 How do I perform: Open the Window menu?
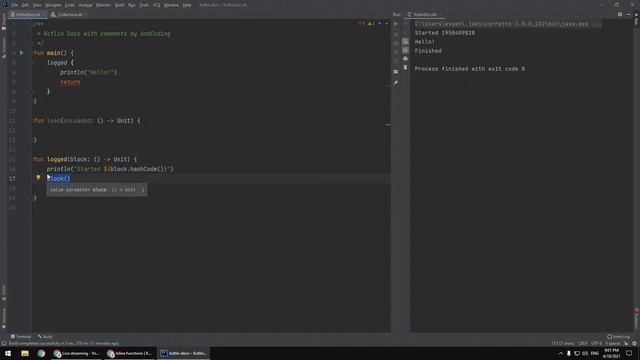[x=171, y=5]
